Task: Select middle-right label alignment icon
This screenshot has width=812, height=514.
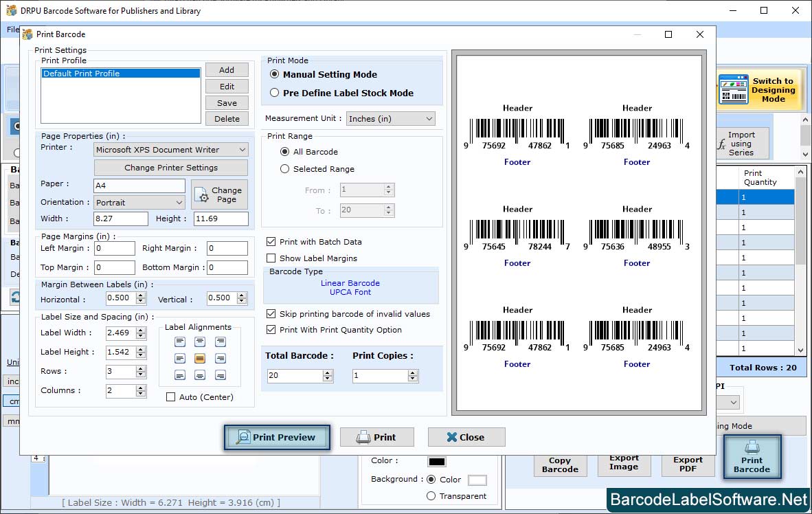Action: point(220,359)
